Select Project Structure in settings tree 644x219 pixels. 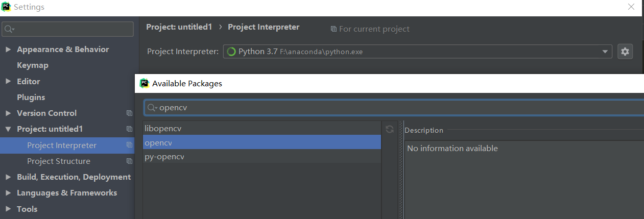[59, 161]
